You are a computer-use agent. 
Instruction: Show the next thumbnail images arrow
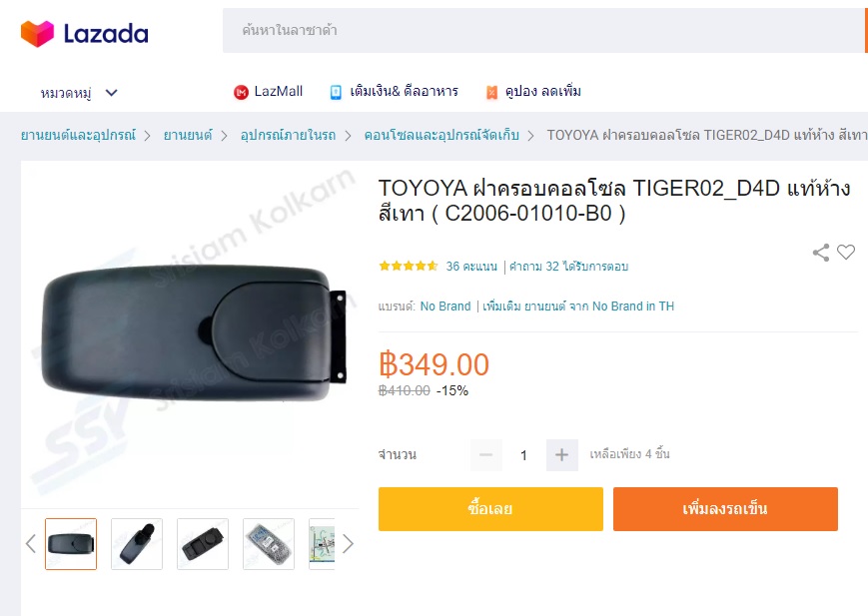point(348,543)
